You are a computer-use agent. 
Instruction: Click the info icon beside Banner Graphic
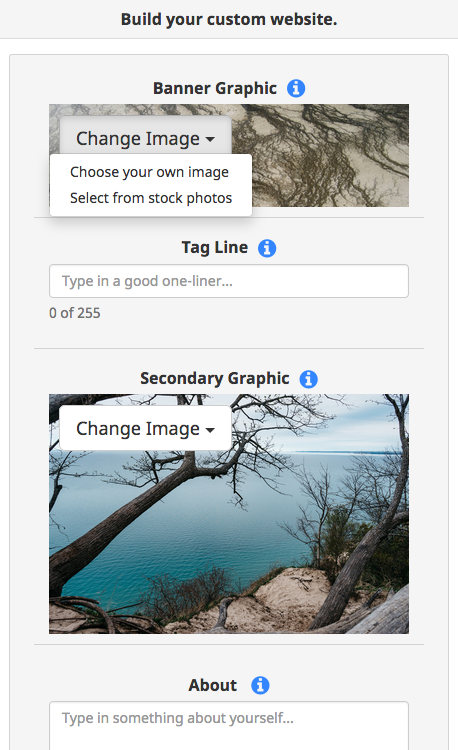(x=296, y=88)
